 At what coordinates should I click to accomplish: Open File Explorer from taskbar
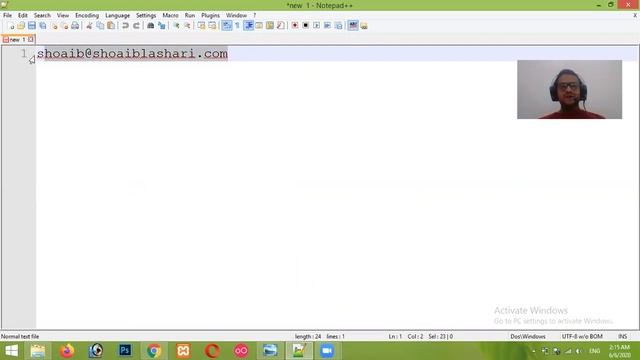(38, 351)
